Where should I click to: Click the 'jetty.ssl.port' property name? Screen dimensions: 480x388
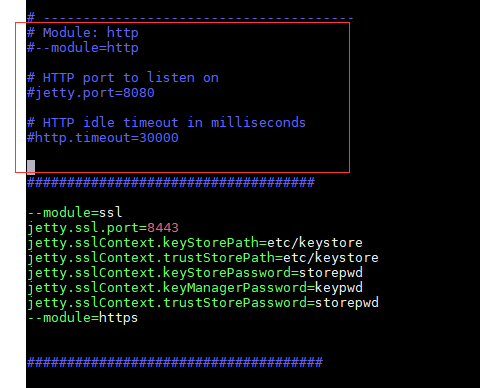coord(83,228)
